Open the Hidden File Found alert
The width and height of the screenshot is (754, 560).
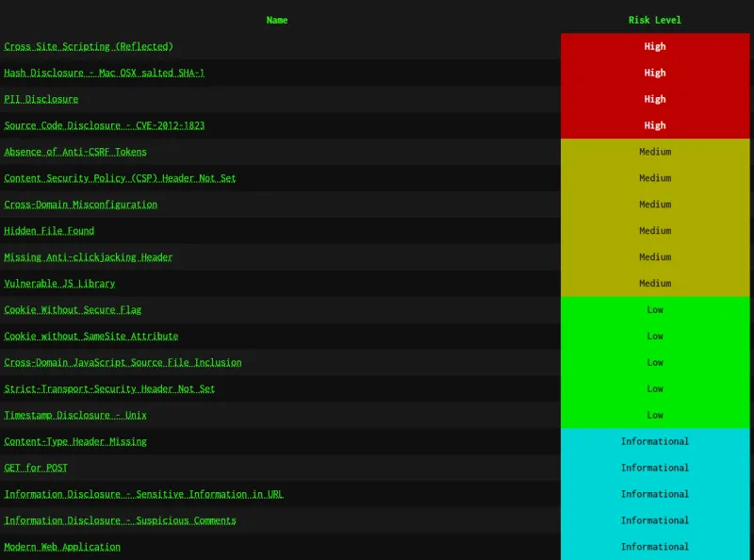point(49,231)
